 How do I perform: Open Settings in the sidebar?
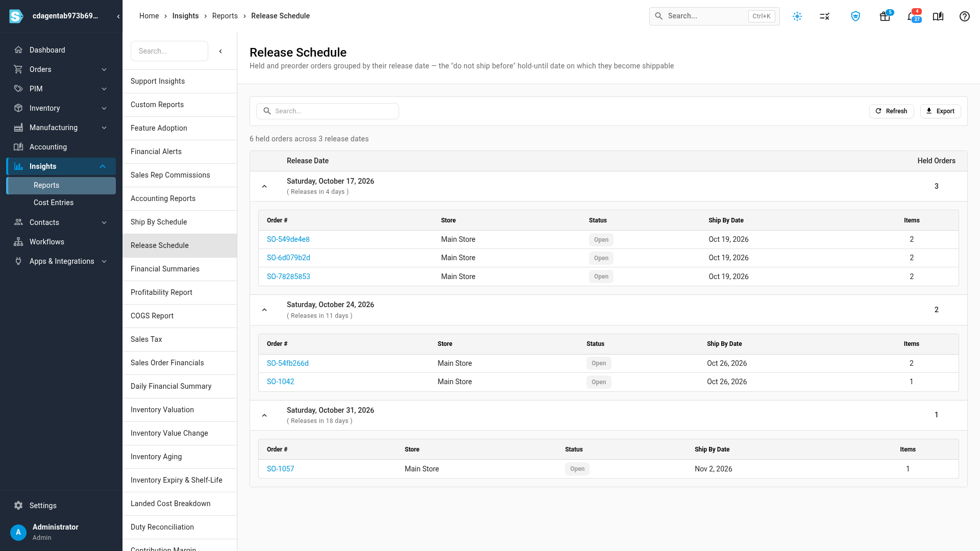pos(61,506)
